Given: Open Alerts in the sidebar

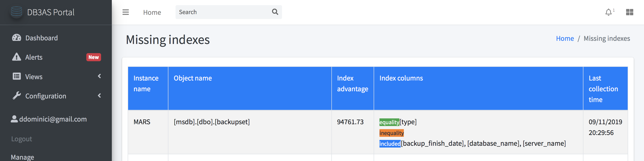Looking at the screenshot, I should pos(34,57).
